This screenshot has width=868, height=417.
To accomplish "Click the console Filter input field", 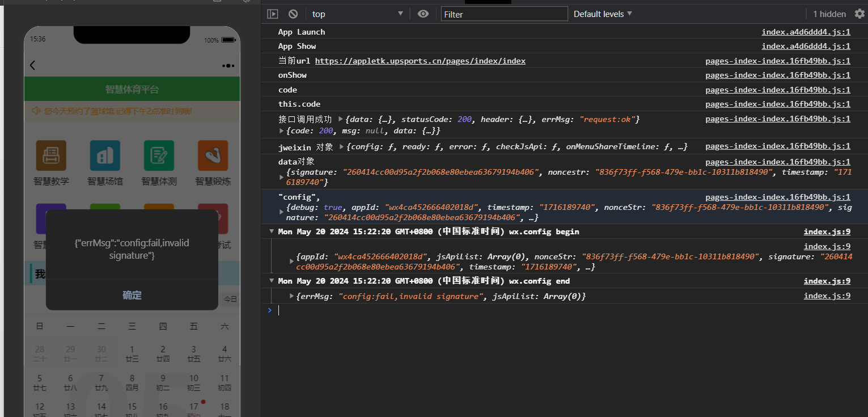I will 504,14.
